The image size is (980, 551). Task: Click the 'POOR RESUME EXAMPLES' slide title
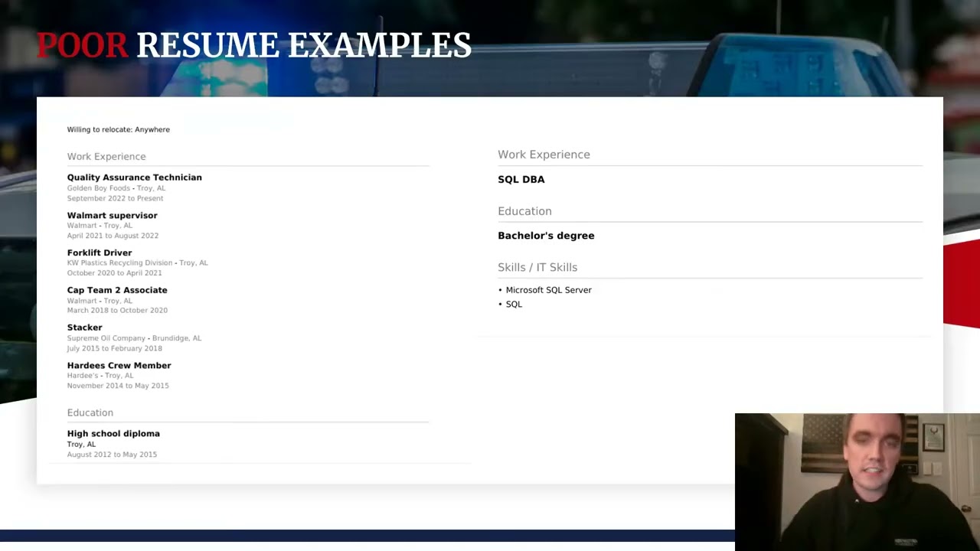pyautogui.click(x=253, y=46)
